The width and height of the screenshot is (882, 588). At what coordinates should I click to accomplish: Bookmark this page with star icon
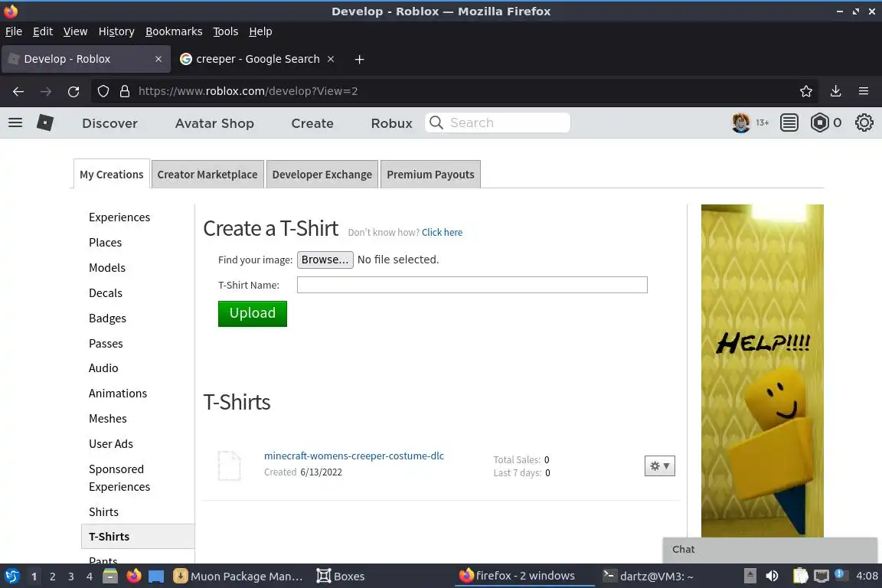coord(806,91)
